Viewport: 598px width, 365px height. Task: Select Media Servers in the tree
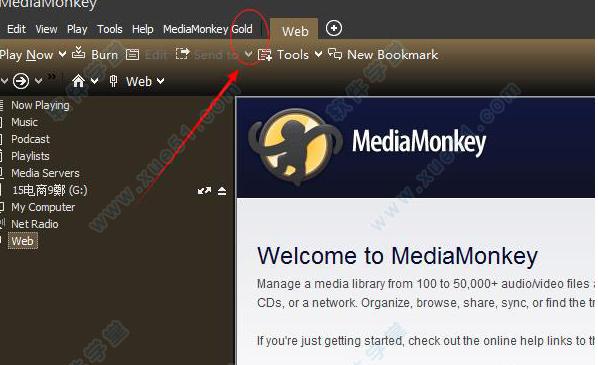[45, 173]
